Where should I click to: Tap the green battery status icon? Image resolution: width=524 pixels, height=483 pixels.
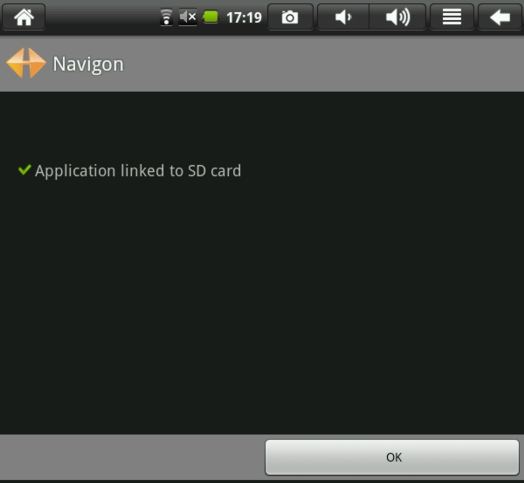211,17
